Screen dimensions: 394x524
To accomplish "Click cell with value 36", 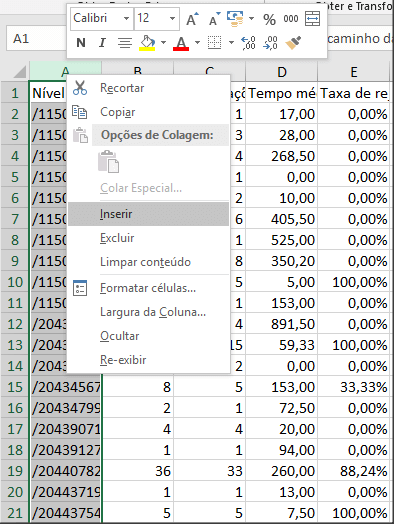I will point(138,471).
